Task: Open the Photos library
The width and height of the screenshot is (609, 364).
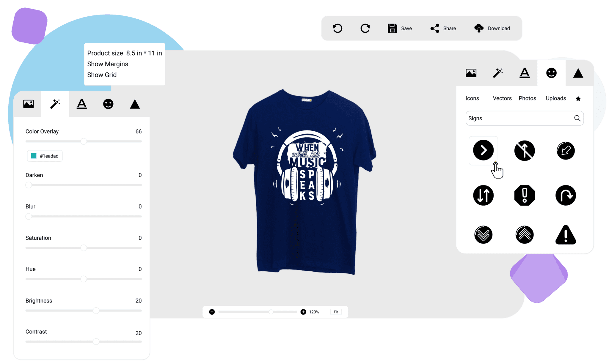Action: point(527,98)
